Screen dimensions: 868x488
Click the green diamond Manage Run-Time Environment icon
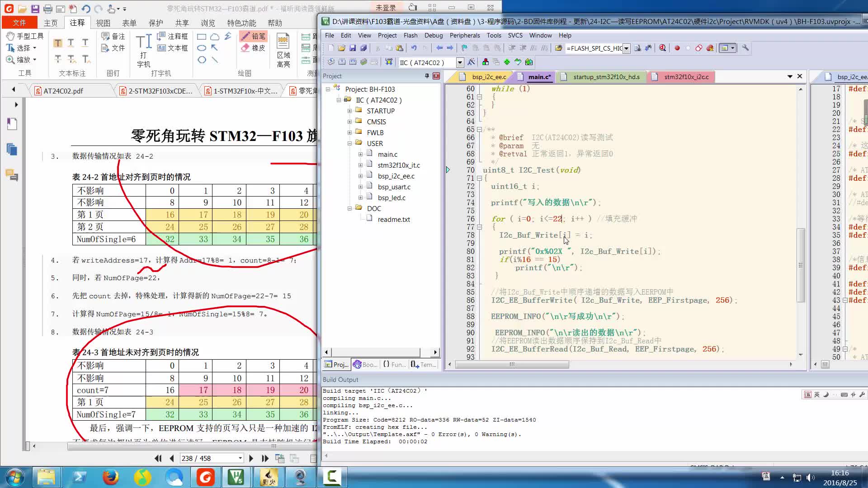(507, 62)
